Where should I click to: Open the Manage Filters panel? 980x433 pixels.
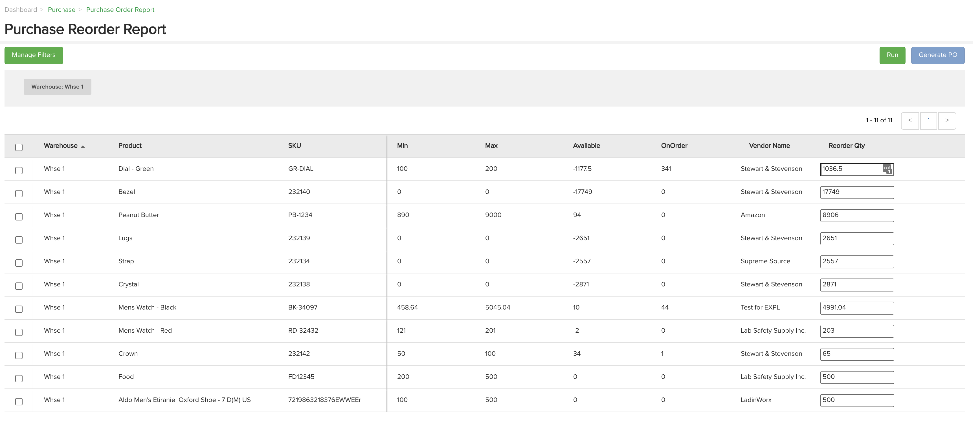click(x=34, y=55)
